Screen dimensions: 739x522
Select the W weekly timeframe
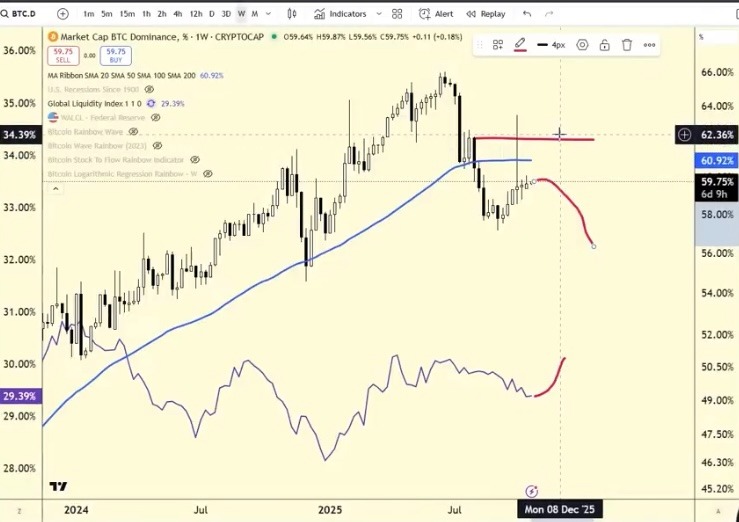pos(241,14)
